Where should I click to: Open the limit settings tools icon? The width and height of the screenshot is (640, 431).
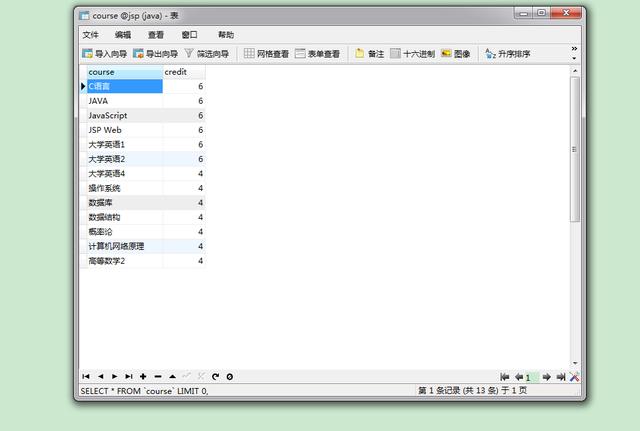(574, 377)
